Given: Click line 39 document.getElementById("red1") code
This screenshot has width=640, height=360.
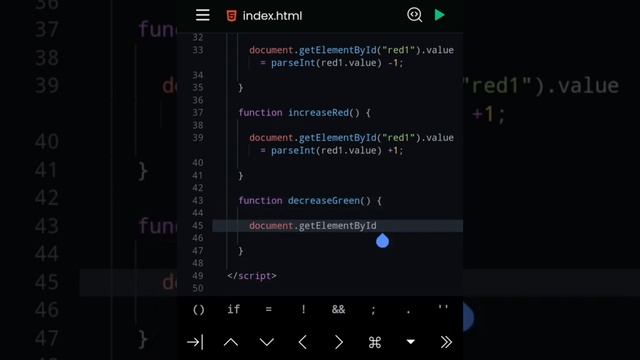Looking at the screenshot, I should coord(335,138).
